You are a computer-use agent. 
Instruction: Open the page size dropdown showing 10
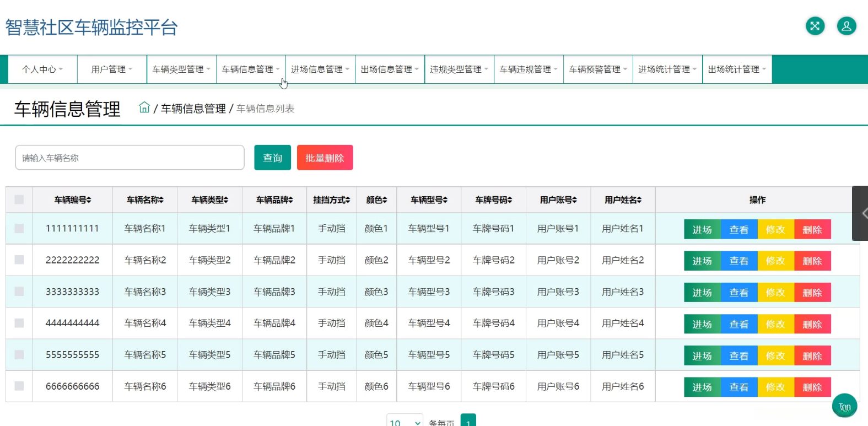coord(405,422)
